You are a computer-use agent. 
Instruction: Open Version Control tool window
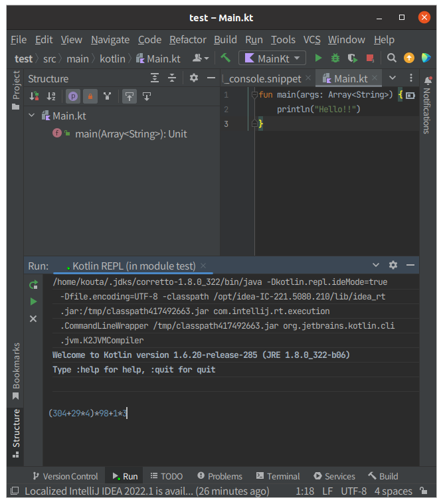(x=65, y=476)
